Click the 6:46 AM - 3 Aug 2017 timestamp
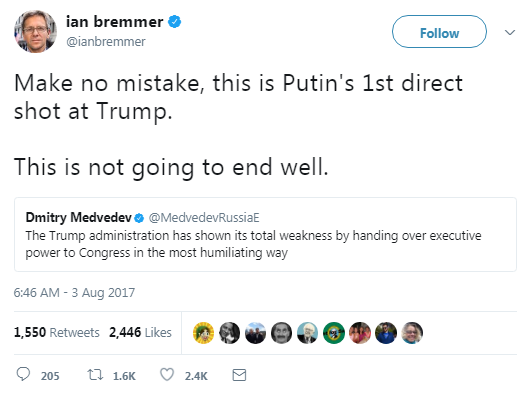This screenshot has height=393, width=529. point(74,292)
